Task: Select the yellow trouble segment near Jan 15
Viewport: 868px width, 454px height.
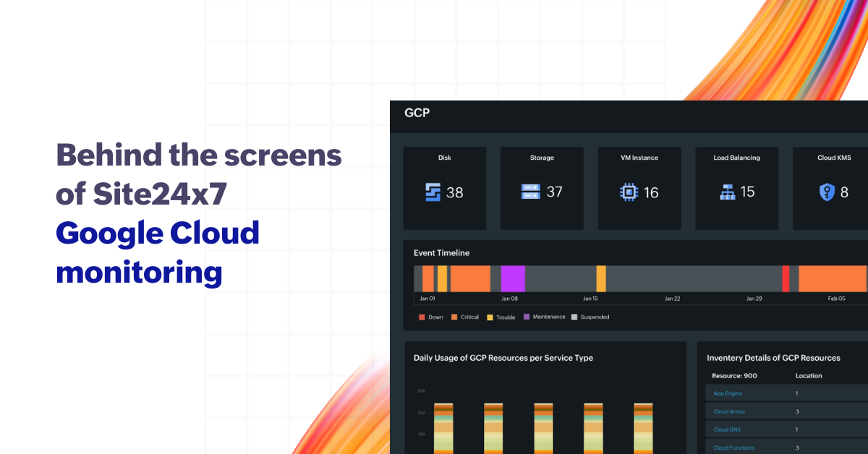Action: (601, 278)
